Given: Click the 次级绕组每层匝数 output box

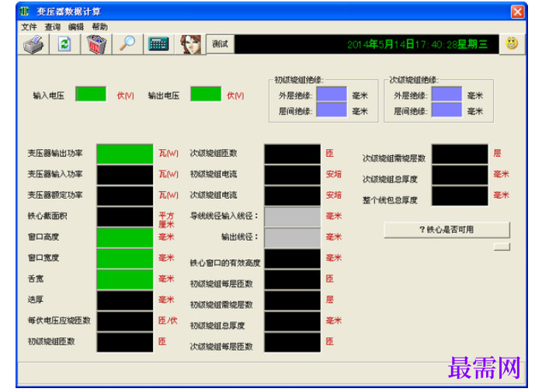Looking at the screenshot, I should click(293, 342).
